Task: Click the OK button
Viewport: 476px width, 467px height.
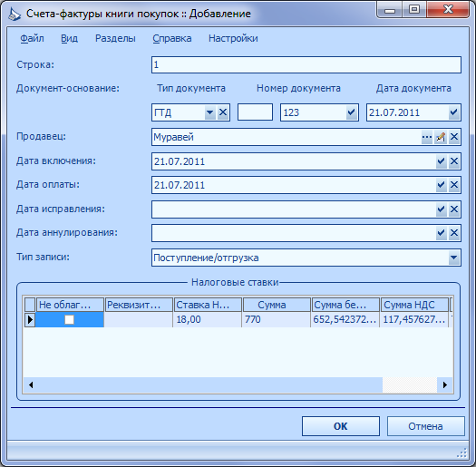Action: click(341, 426)
